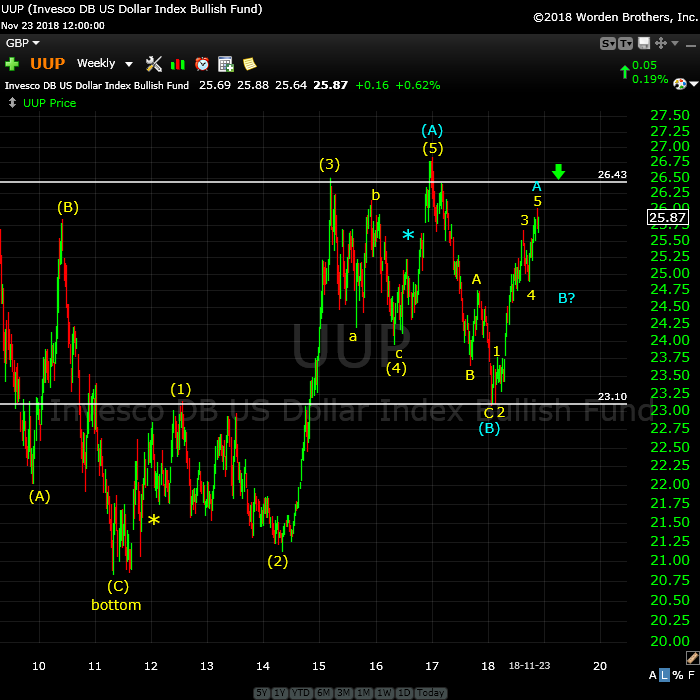
Task: Open the S dropdown button
Action: tap(608, 43)
